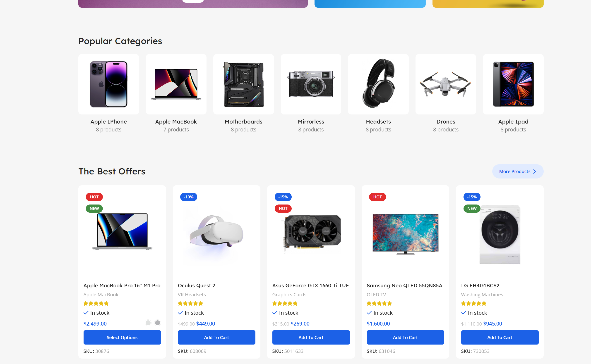This screenshot has width=591, height=364.
Task: Add Asus GeForce GTX 1660 to cart
Action: pos(311,338)
